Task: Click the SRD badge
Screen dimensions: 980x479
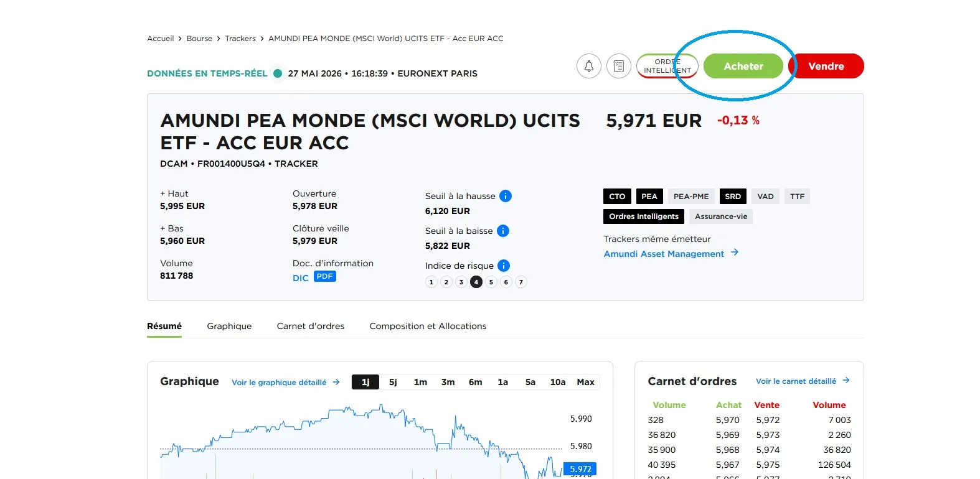Action: [x=733, y=197]
